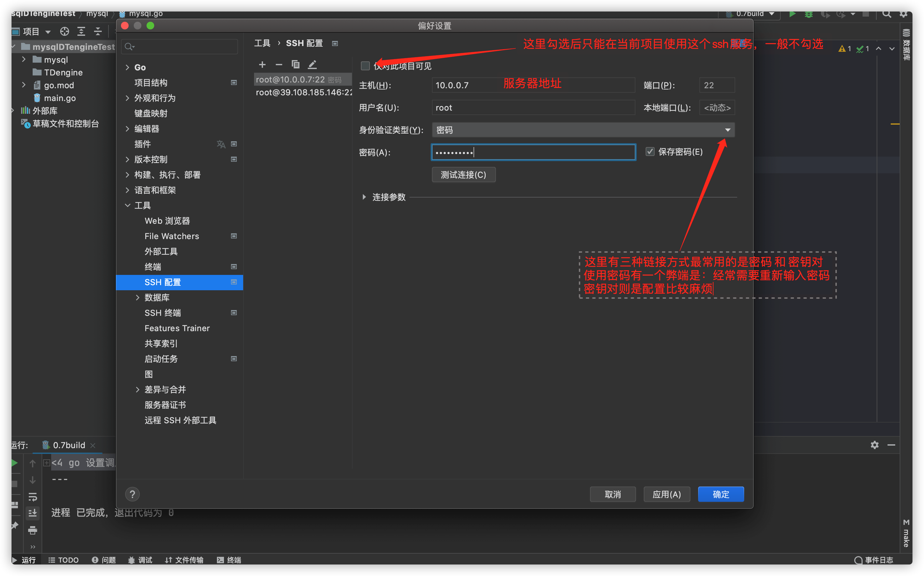This screenshot has height=576, width=924.
Task: Click the 应用 button
Action: [x=666, y=494]
